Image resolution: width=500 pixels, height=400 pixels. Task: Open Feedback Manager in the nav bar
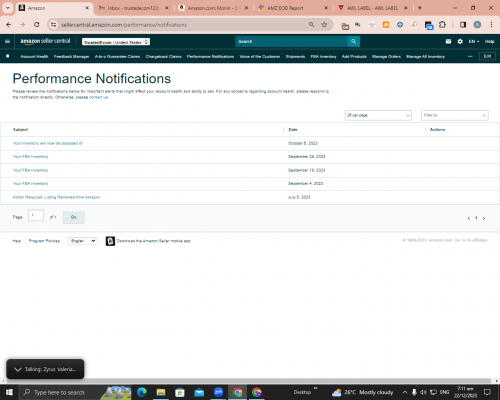(71, 56)
